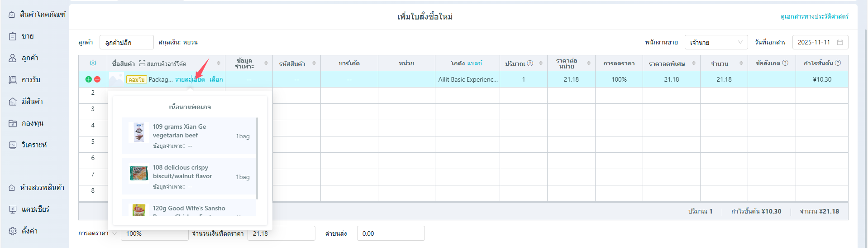The image size is (868, 248).
Task: Click help icon beside กำไรขั้นต้น header
Action: [838, 63]
